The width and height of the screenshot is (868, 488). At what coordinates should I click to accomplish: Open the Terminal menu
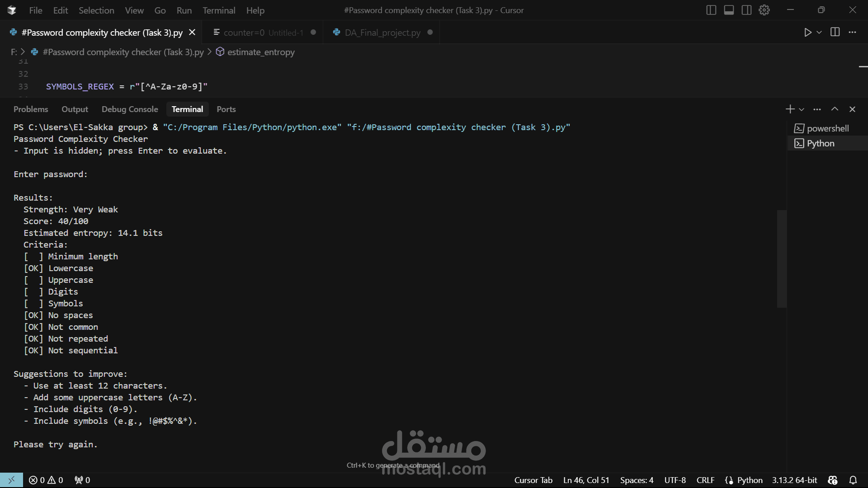pyautogui.click(x=219, y=10)
